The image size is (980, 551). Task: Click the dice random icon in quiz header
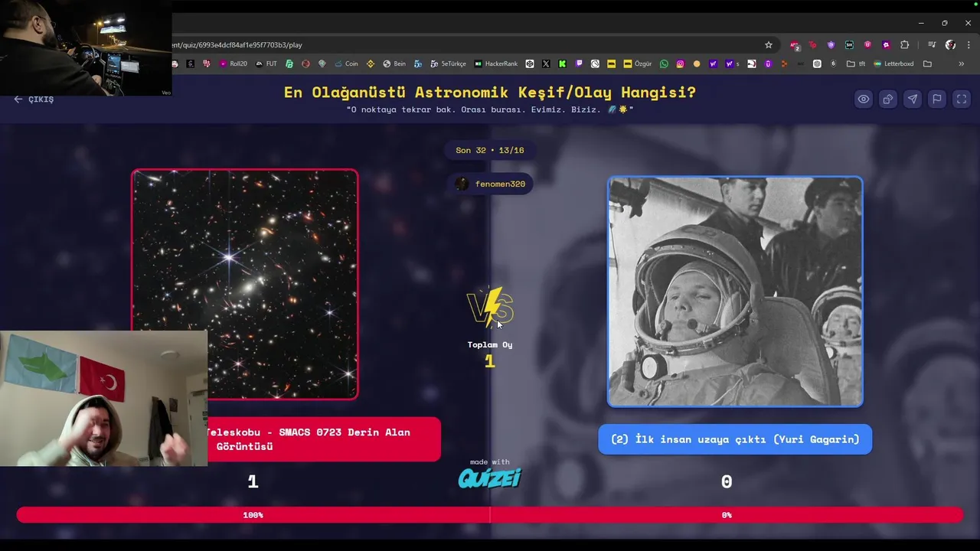(887, 99)
